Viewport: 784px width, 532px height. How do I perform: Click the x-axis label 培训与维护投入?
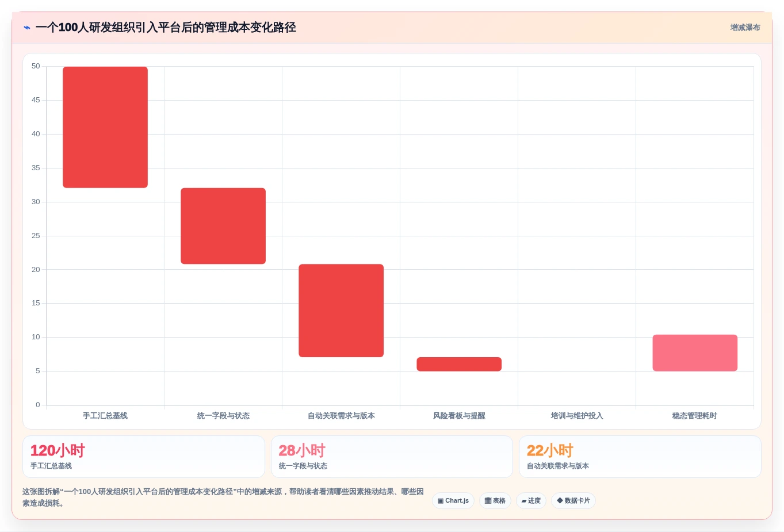[577, 416]
